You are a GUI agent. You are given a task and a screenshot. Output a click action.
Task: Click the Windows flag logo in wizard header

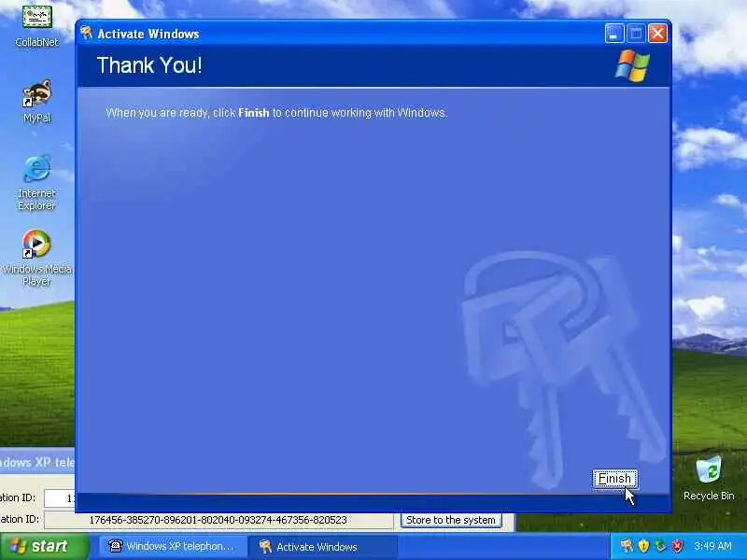(632, 65)
